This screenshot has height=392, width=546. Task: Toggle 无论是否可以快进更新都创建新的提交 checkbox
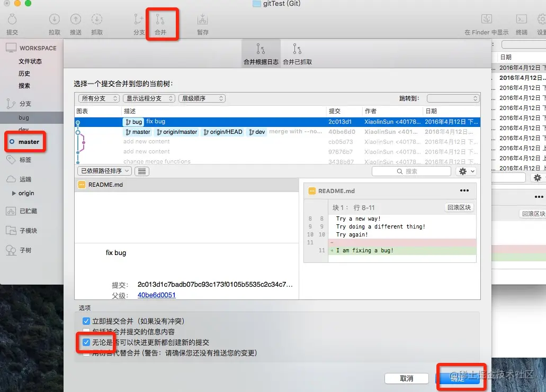coord(86,342)
